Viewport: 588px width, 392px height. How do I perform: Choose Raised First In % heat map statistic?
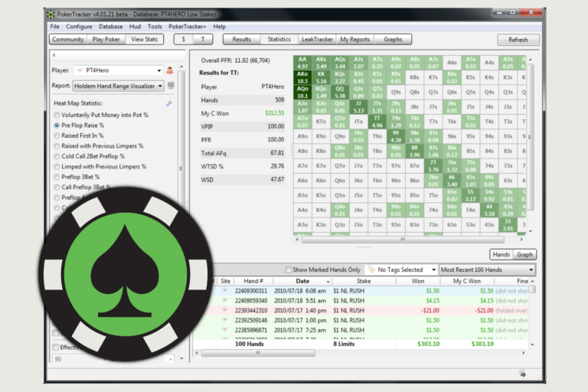[57, 136]
